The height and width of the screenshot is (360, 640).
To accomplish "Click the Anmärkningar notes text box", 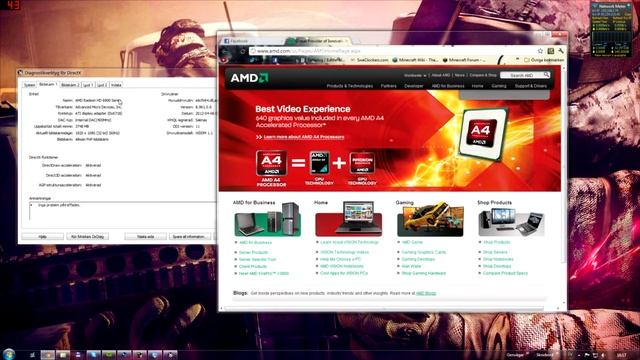I will pos(122,211).
